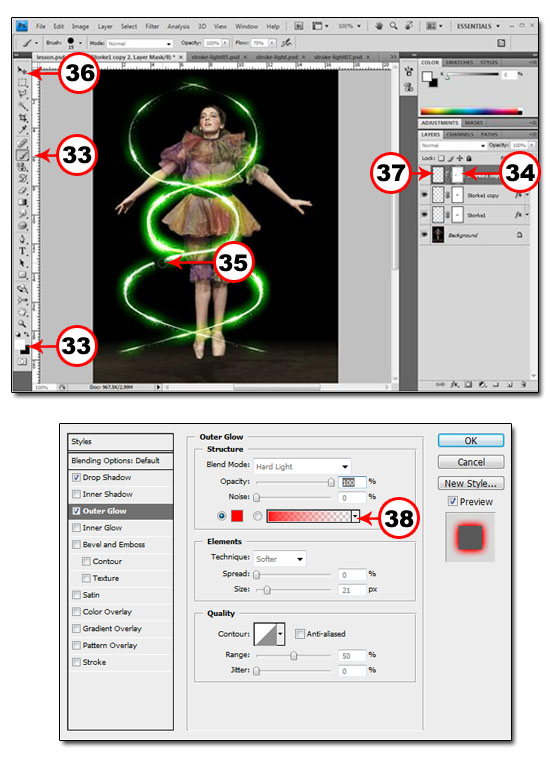Screen dimensions: 550x757
Task: Enable the Inner Shadow checkbox
Action: (x=76, y=494)
